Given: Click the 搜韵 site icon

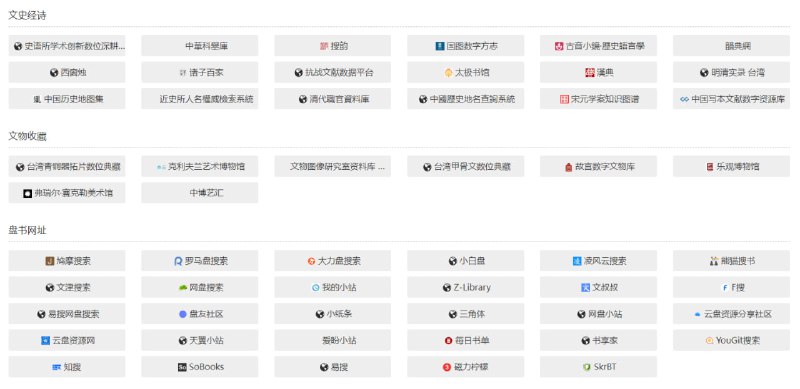Looking at the screenshot, I should pyautogui.click(x=323, y=46).
